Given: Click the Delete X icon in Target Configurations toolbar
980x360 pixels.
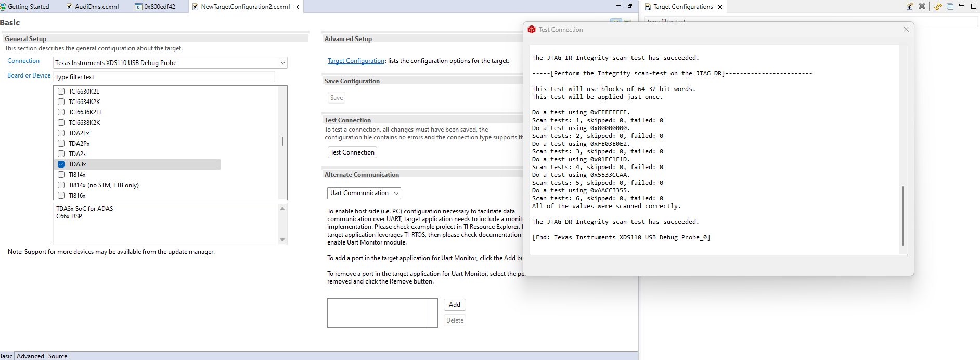Looking at the screenshot, I should 922,6.
